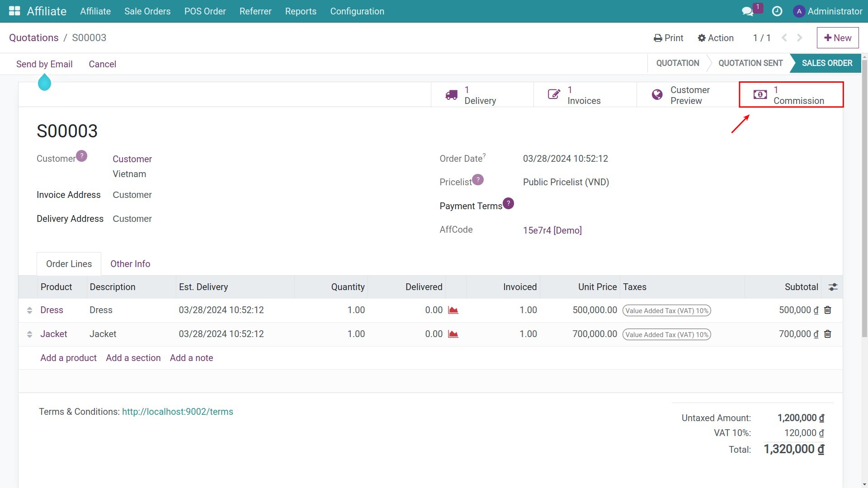Delete the Jacket order line

[x=828, y=334]
